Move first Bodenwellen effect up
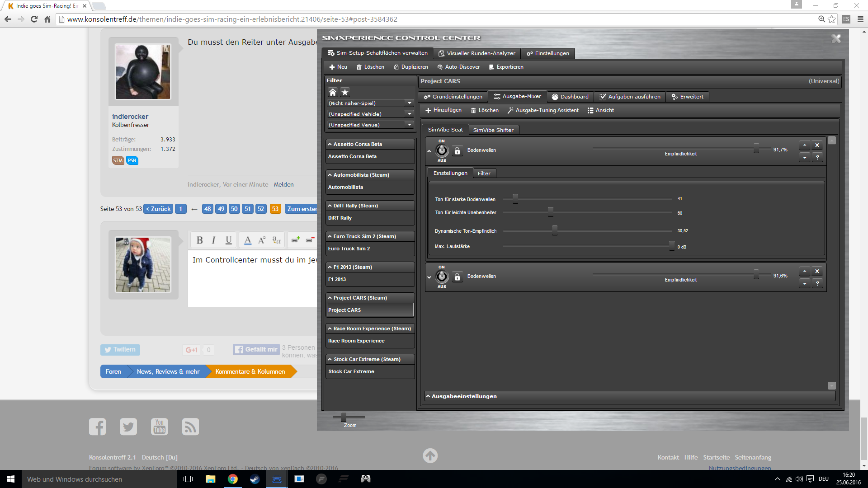This screenshot has height=488, width=868. click(805, 145)
